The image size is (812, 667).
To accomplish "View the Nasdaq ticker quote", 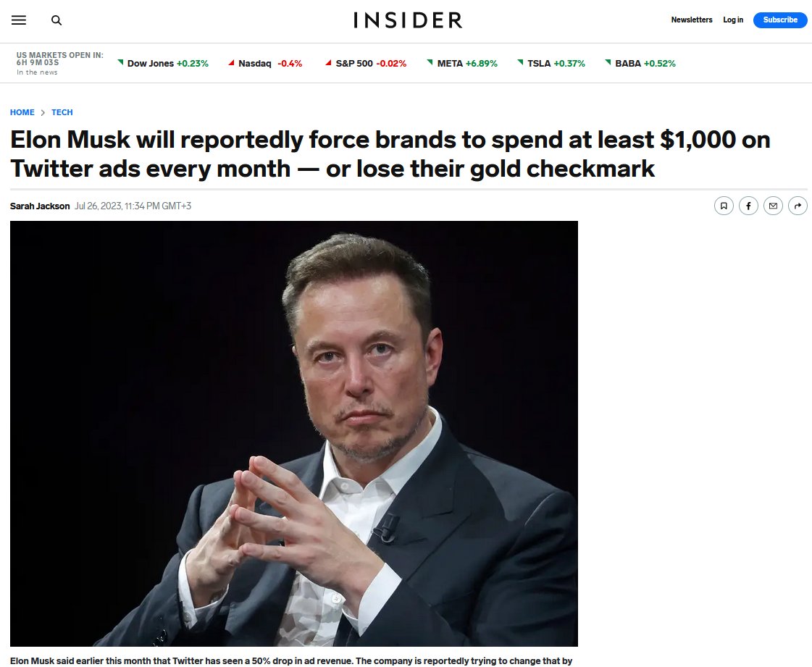I will 265,63.
